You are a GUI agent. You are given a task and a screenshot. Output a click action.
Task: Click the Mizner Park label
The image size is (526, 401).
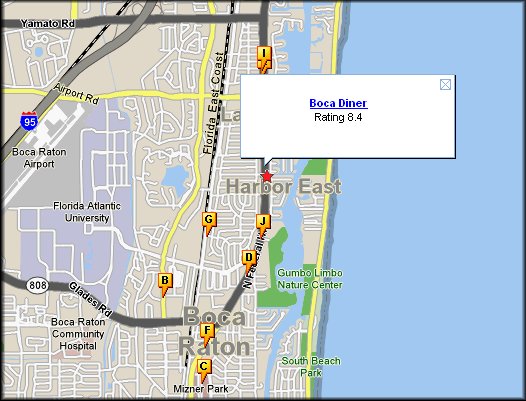201,389
